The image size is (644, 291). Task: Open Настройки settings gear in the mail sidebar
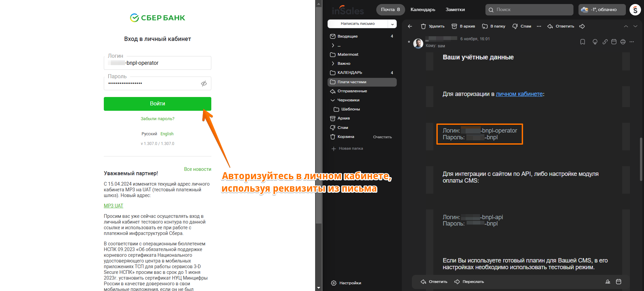[x=346, y=283]
